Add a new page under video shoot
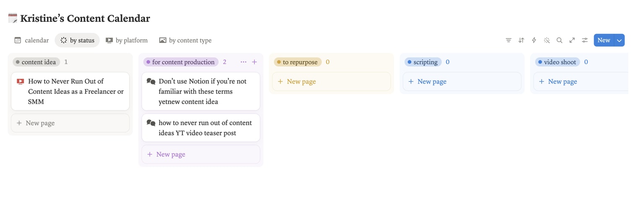The image size is (644, 216). (581, 82)
